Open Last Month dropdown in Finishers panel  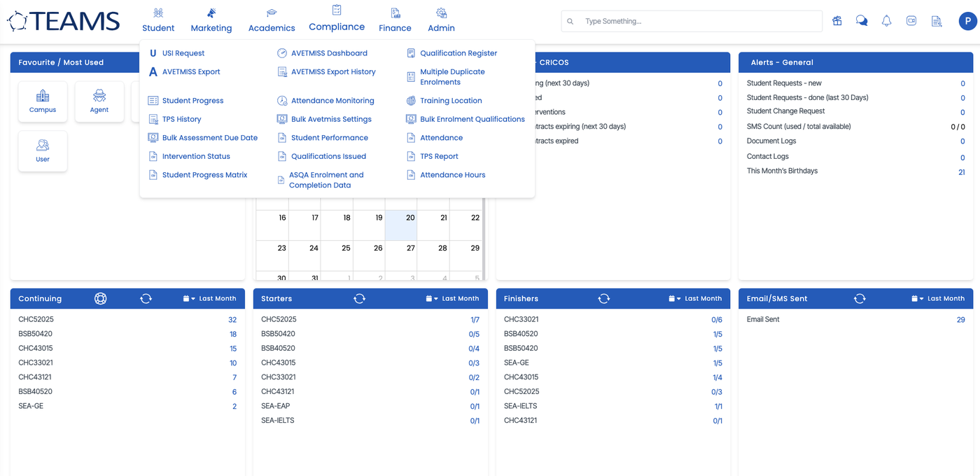[x=696, y=299]
